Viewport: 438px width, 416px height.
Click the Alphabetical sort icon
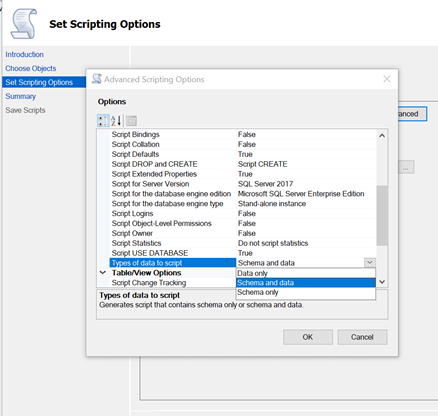click(116, 121)
